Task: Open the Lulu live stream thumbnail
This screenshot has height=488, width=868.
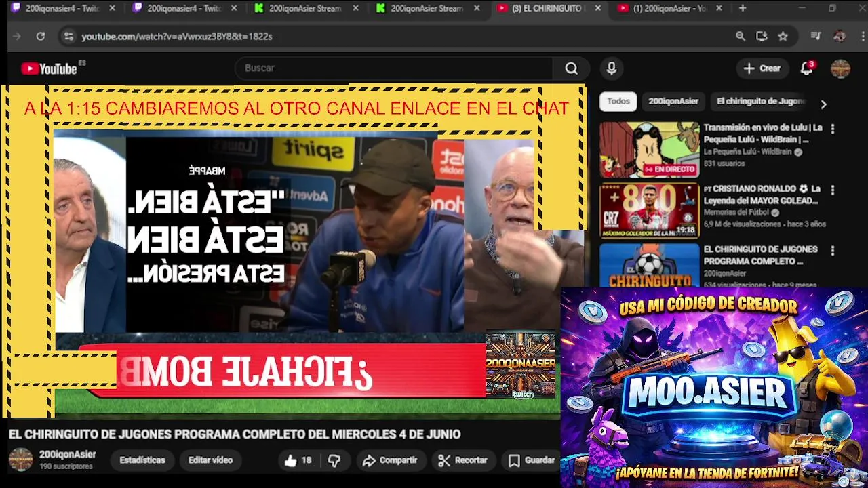Action: (x=649, y=150)
